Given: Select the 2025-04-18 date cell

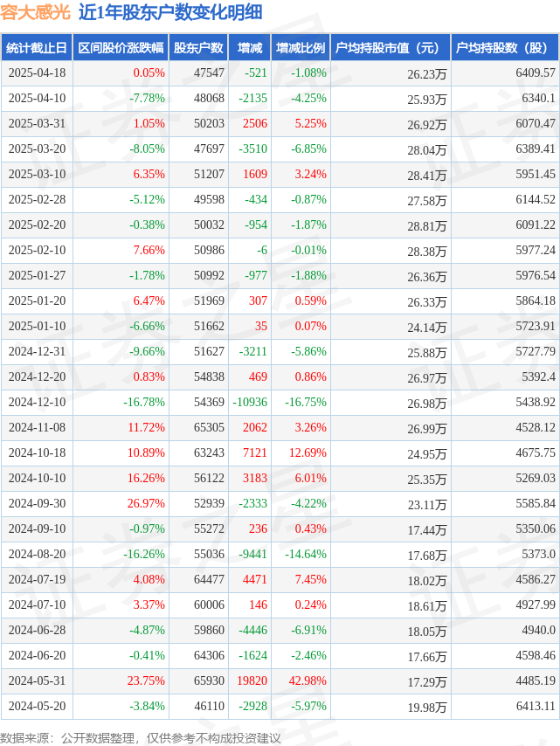Looking at the screenshot, I should coord(37,73).
